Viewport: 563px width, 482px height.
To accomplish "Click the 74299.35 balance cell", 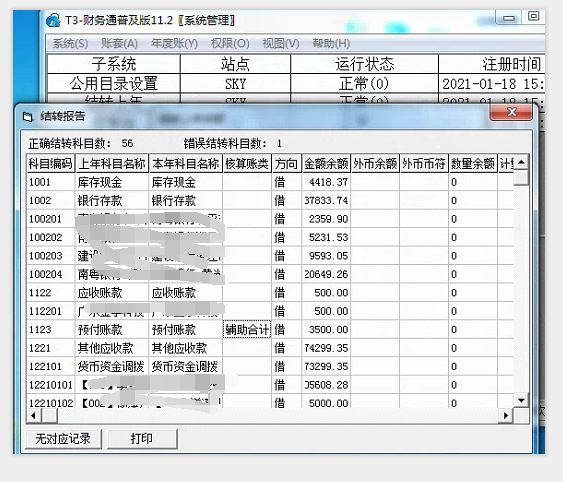I will [x=326, y=348].
